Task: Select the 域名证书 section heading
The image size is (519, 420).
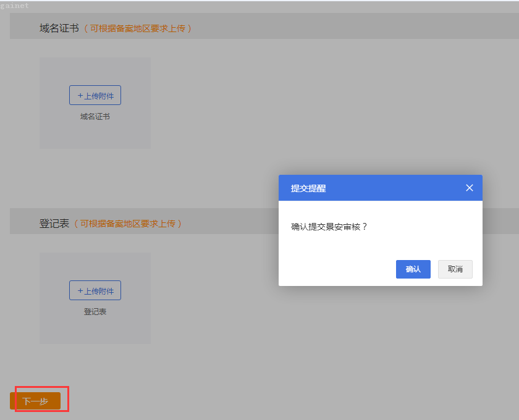Action: pyautogui.click(x=59, y=28)
